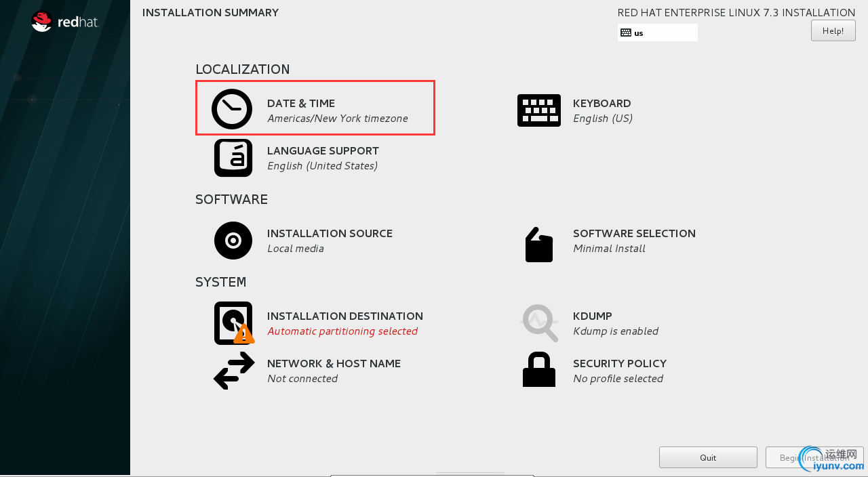Select the LANGUAGE SUPPORT label

(x=323, y=150)
